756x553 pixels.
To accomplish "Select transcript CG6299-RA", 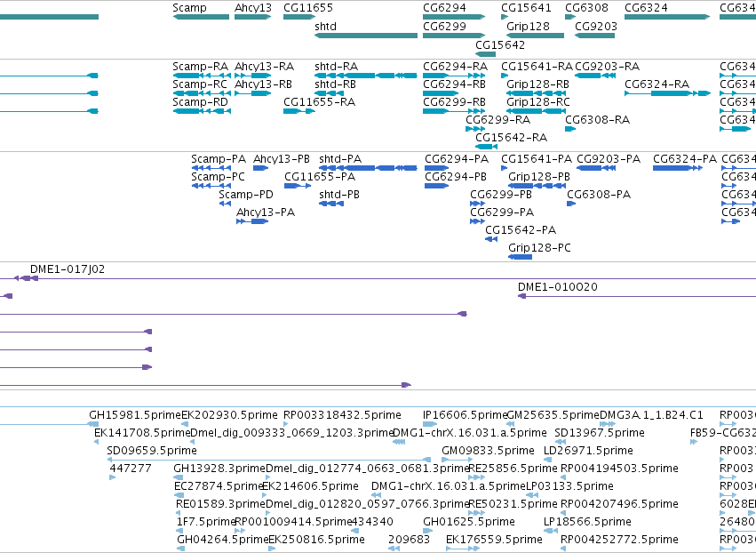I will pyautogui.click(x=497, y=120).
